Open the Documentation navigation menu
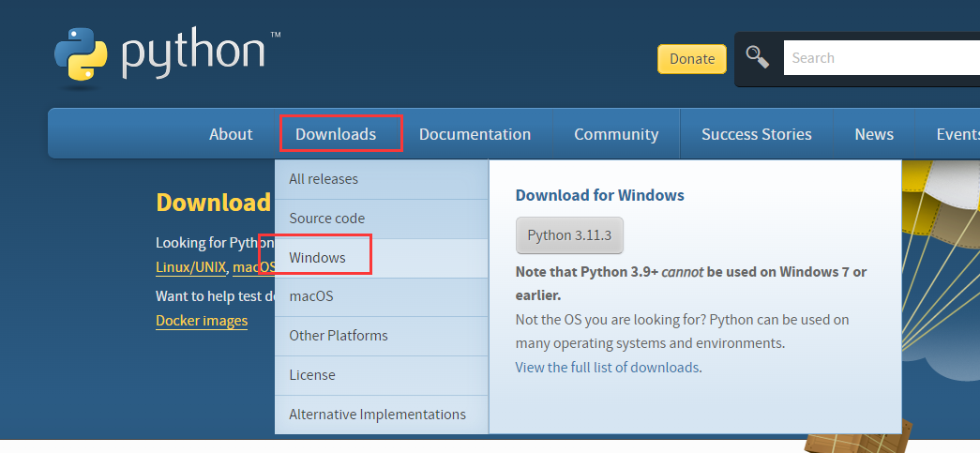980x453 pixels. click(475, 134)
